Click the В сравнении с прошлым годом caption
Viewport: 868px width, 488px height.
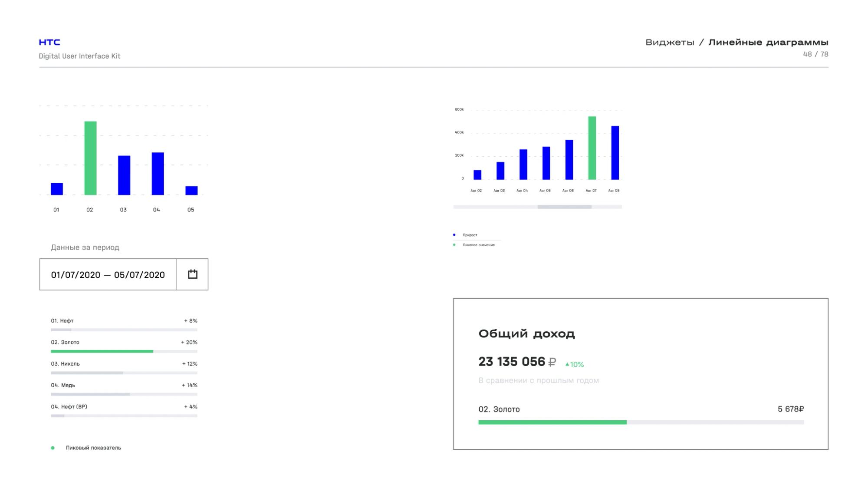[539, 381]
